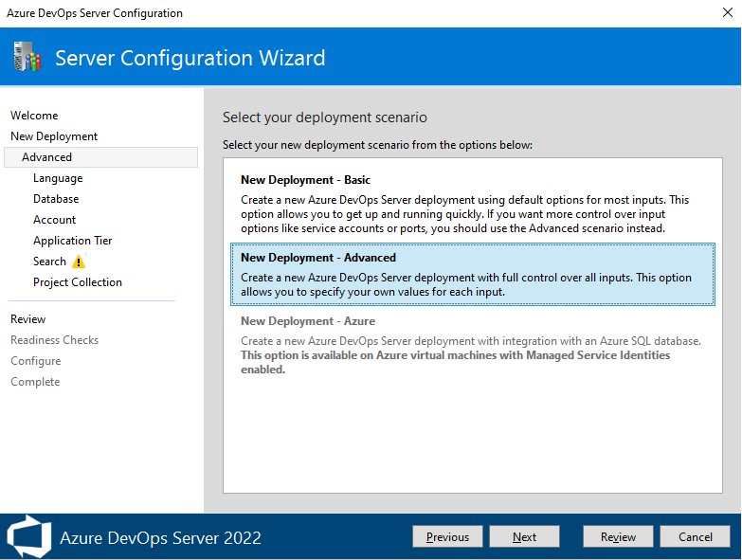
Task: Choose the New Deployment - Advanced scenario
Action: click(468, 275)
